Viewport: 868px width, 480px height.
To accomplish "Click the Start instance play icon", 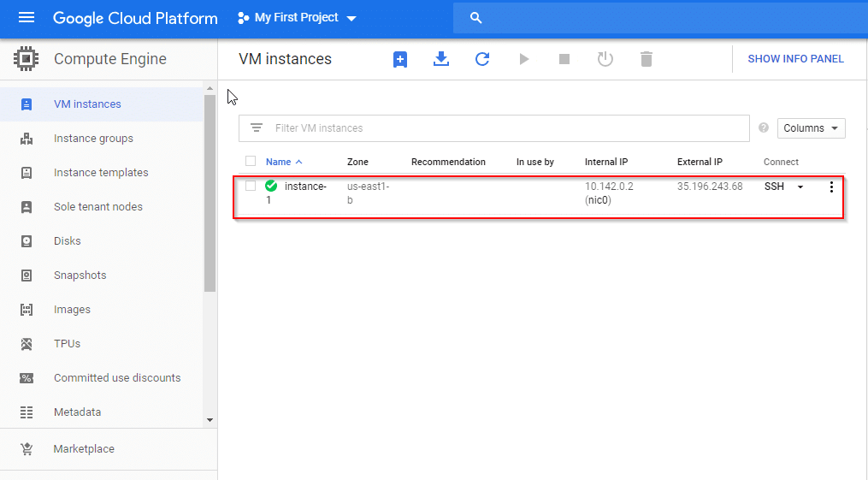I will pos(523,59).
